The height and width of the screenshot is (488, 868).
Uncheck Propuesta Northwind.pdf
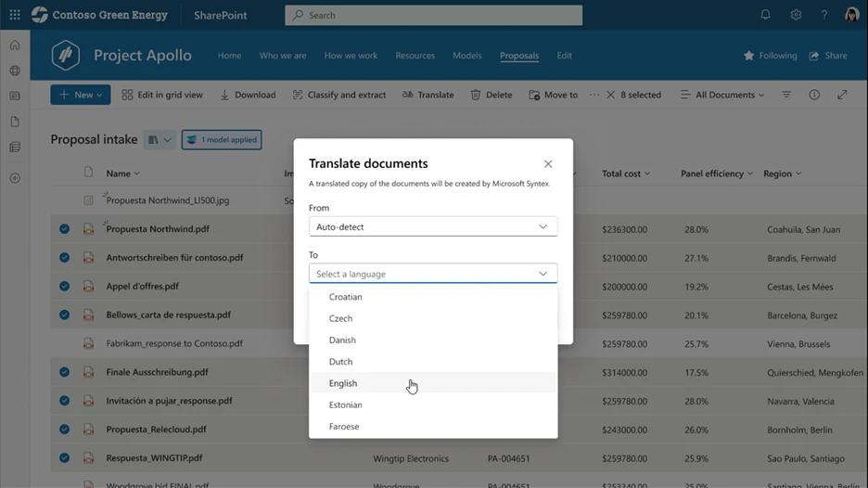64,229
